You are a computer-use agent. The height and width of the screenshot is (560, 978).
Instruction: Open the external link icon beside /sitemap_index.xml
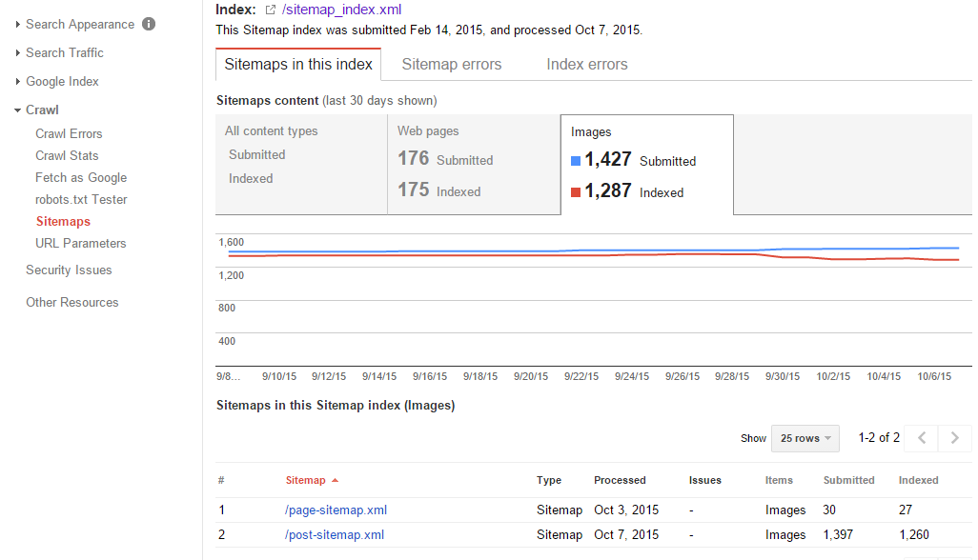[270, 10]
